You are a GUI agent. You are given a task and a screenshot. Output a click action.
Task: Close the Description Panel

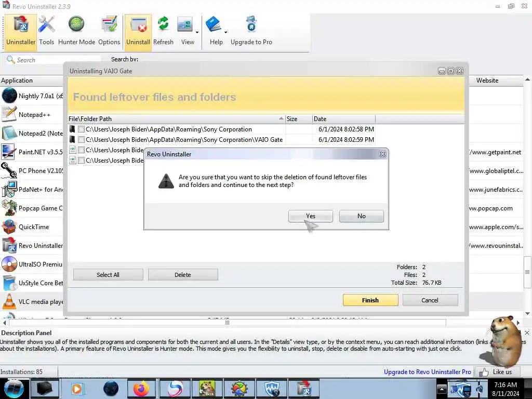coord(527,333)
